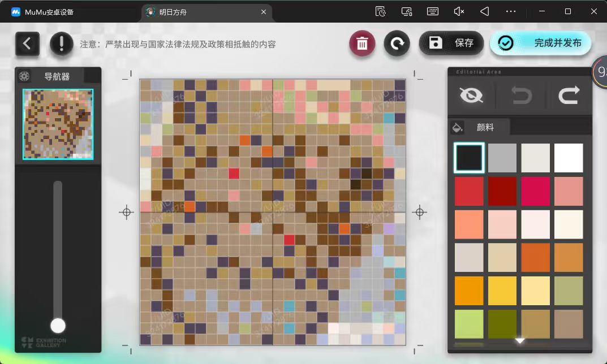Choose the crimson pink swatch
The width and height of the screenshot is (607, 364).
point(535,191)
